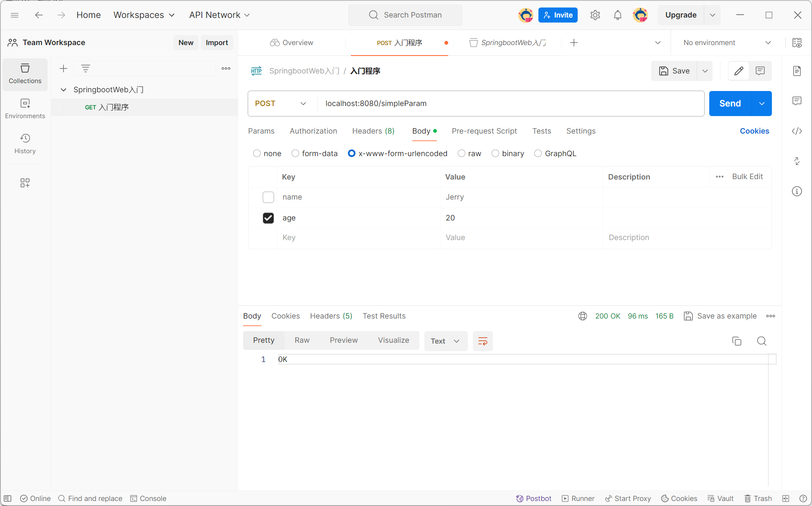Collapse SpringbootWeb入门 collection
The image size is (812, 506).
(63, 90)
